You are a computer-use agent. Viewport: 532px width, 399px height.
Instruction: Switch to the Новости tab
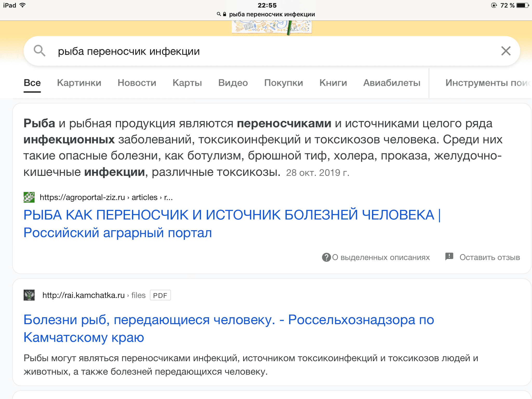(137, 83)
